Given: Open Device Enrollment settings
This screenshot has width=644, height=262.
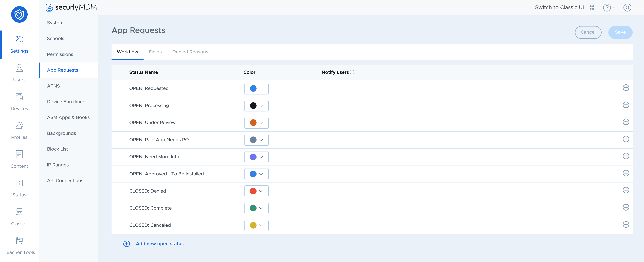Looking at the screenshot, I should pyautogui.click(x=67, y=101).
